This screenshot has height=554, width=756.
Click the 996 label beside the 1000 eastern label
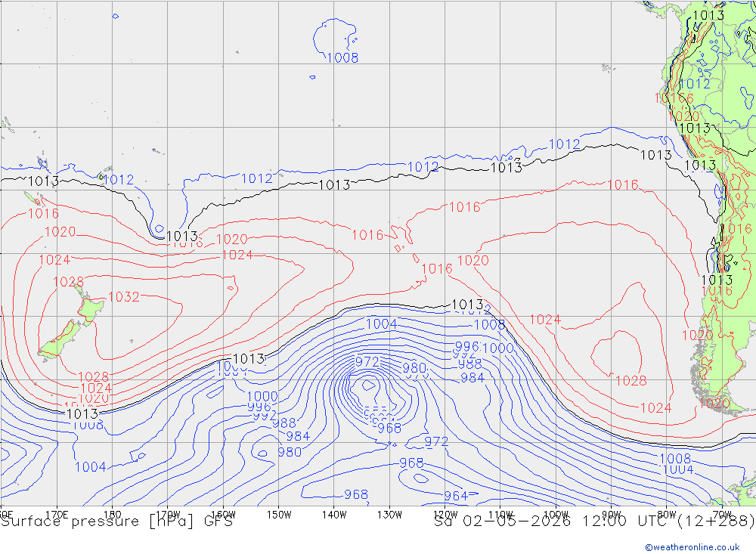pyautogui.click(x=467, y=346)
